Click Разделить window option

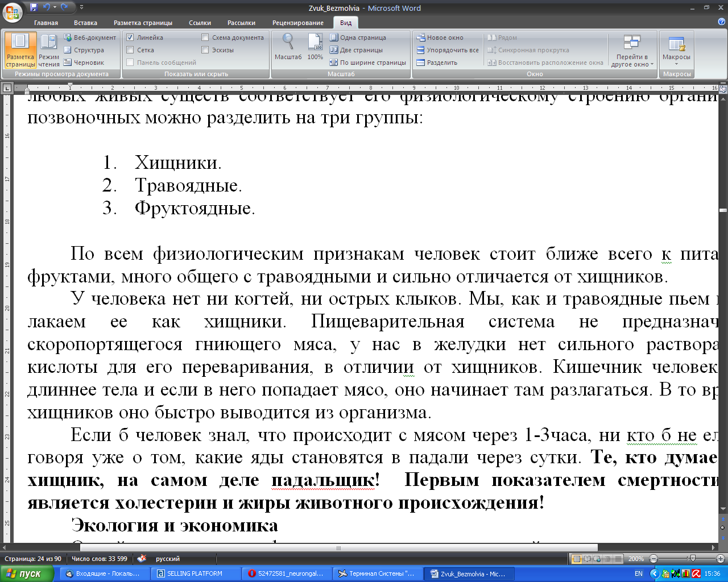[437, 63]
